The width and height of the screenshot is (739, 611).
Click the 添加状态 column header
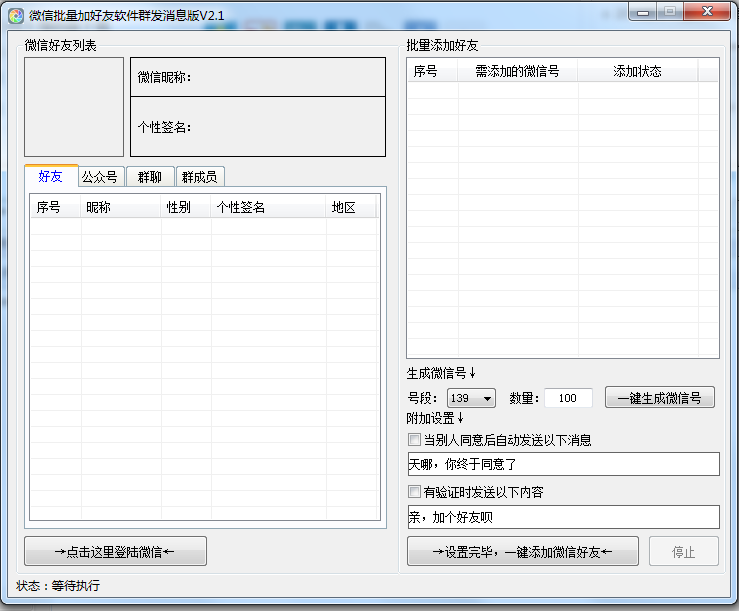638,71
